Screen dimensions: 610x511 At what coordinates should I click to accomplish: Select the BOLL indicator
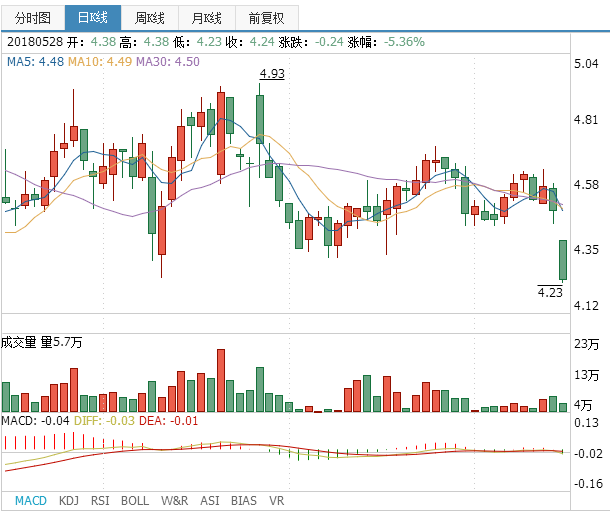[x=135, y=500]
